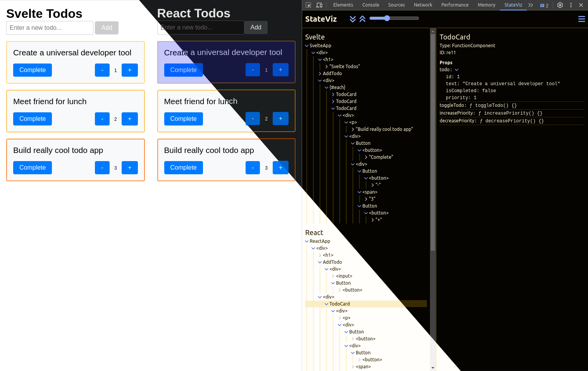588x371 pixels.
Task: Collapse the ReactApp tree node
Action: [307, 241]
